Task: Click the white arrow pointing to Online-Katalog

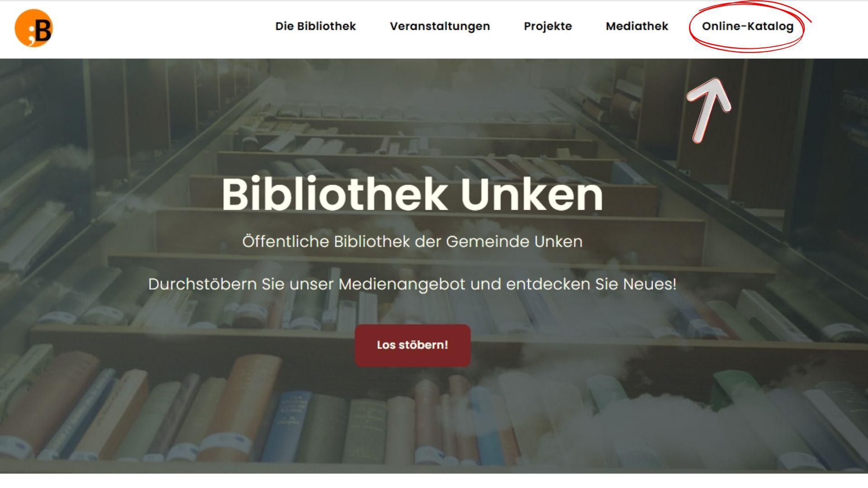Action: (x=709, y=111)
